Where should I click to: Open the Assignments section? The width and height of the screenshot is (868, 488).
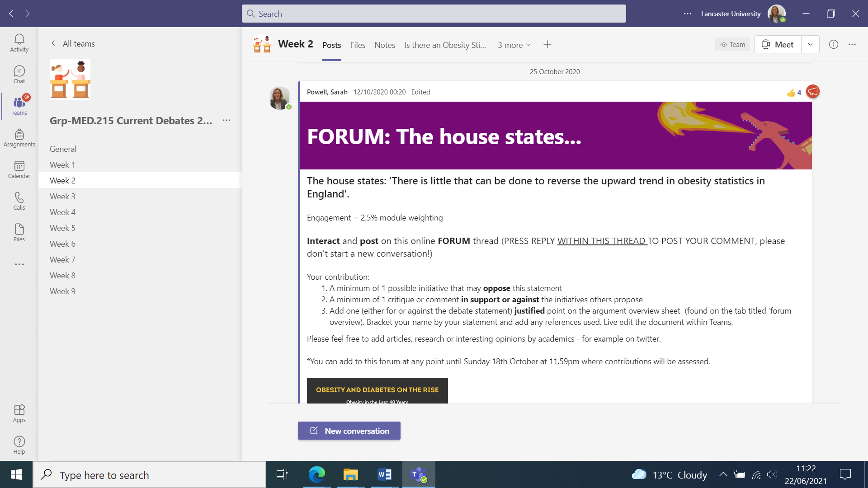[19, 138]
